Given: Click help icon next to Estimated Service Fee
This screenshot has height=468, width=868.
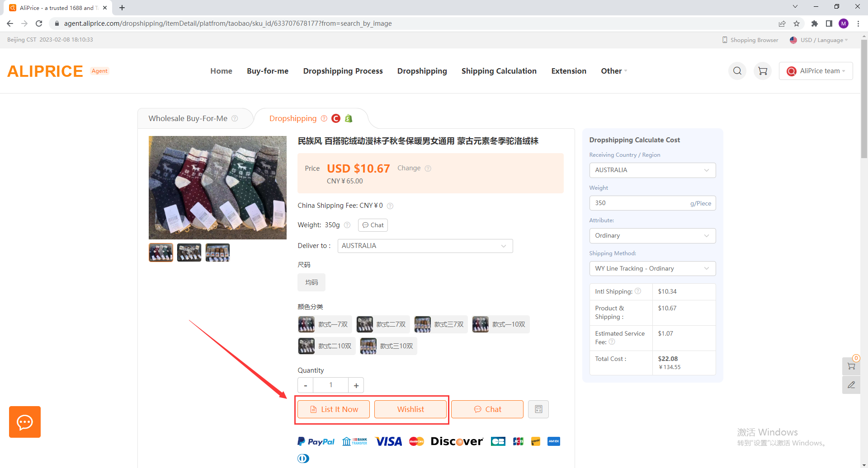Looking at the screenshot, I should tap(612, 342).
